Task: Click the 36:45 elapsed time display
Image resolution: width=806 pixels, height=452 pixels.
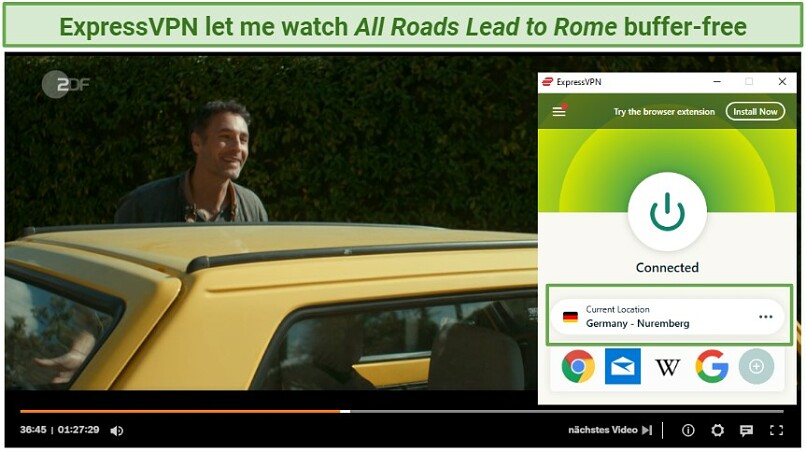Action: pos(33,430)
